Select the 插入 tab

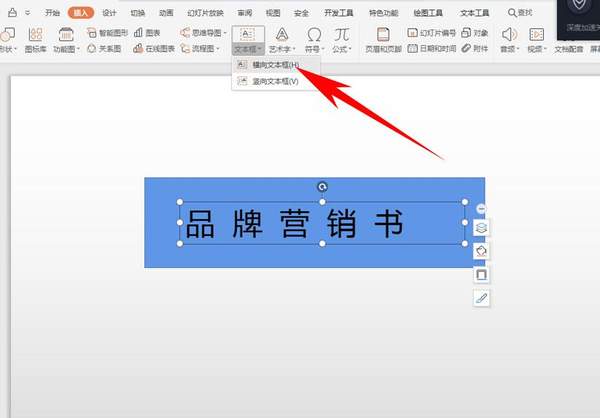coord(81,13)
